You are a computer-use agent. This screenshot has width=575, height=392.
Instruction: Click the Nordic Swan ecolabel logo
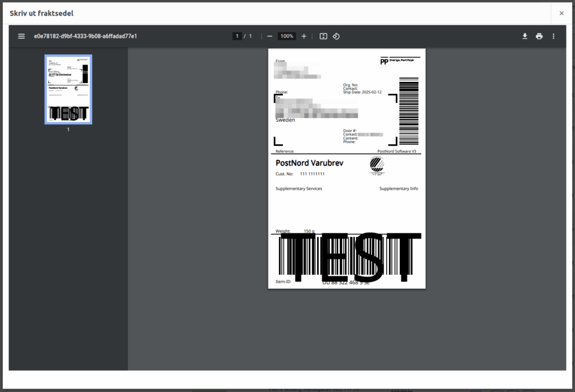click(377, 165)
